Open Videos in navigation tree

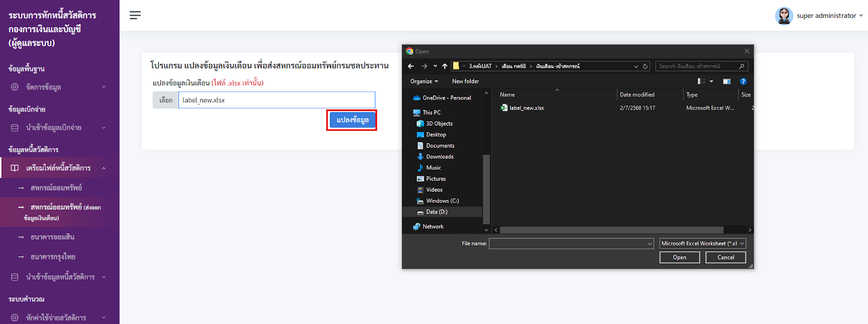(434, 190)
